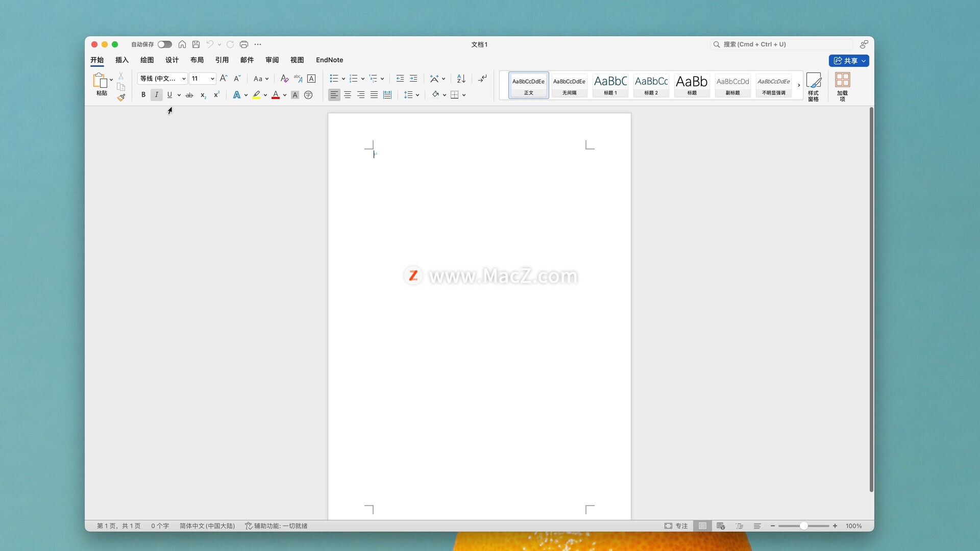Open the 引用 (References) tab

[222, 60]
